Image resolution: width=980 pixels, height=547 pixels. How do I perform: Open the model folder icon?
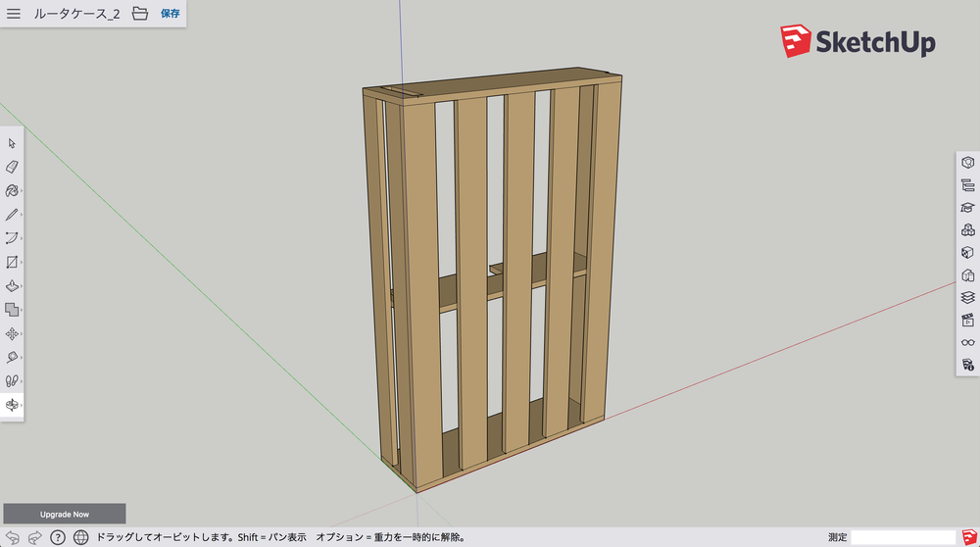(x=140, y=13)
